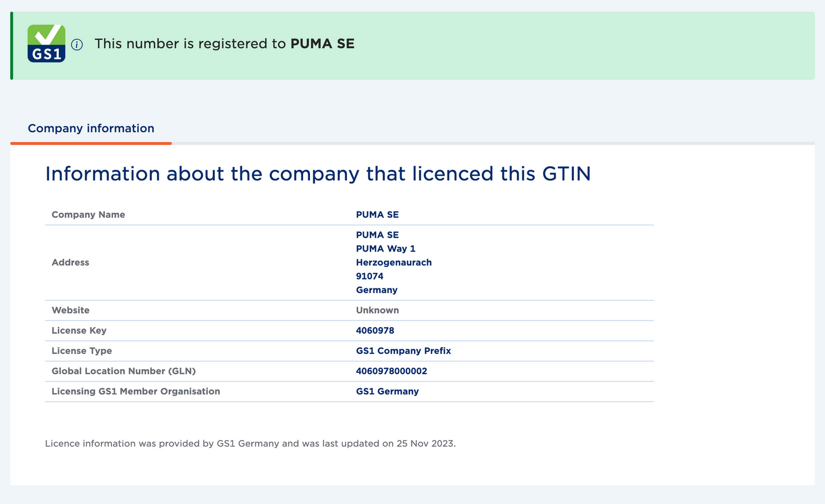Select the Company Name value PUMA SE
This screenshot has height=504, width=825.
377,214
